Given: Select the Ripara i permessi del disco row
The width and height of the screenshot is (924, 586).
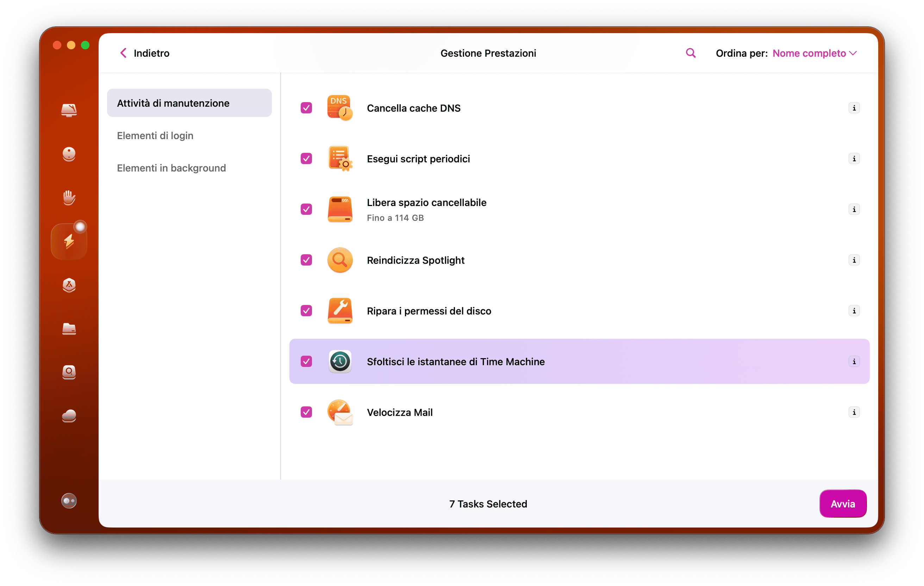Looking at the screenshot, I should pos(429,311).
